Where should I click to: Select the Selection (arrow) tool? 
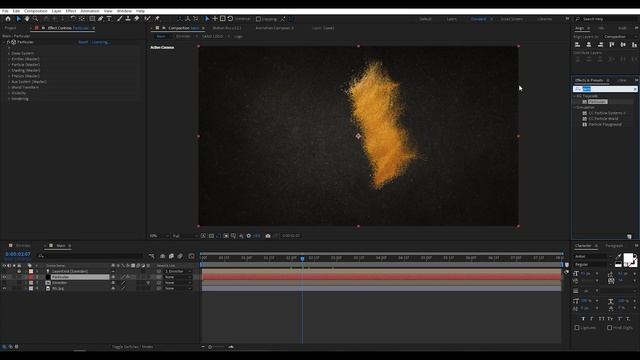[19, 19]
